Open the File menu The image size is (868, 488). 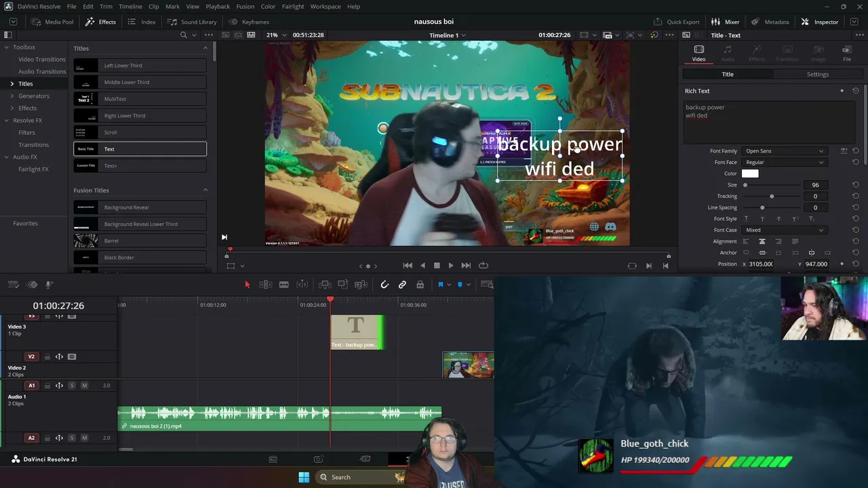71,7
